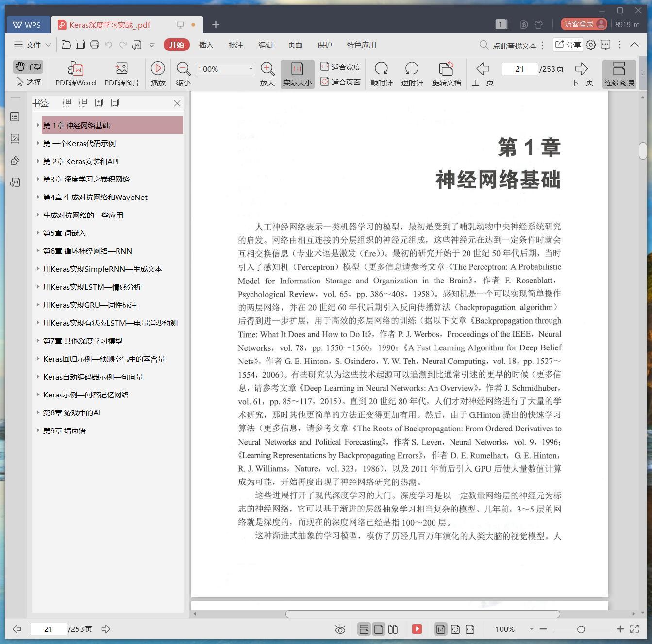652x644 pixels.
Task: Expand 第3章 深度学习之卷积网络 bookmark
Action: coord(38,179)
